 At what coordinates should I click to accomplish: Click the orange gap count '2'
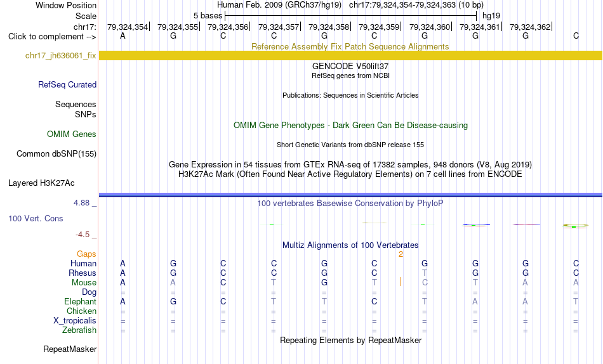pyautogui.click(x=401, y=254)
